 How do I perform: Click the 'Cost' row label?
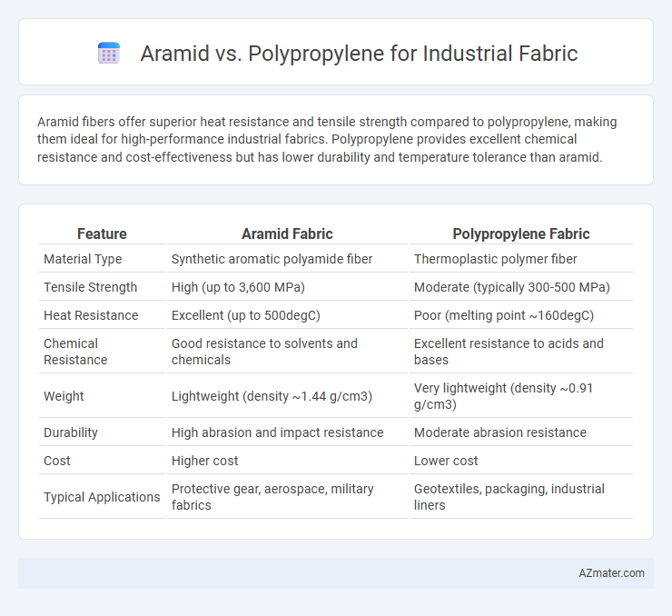click(x=57, y=461)
